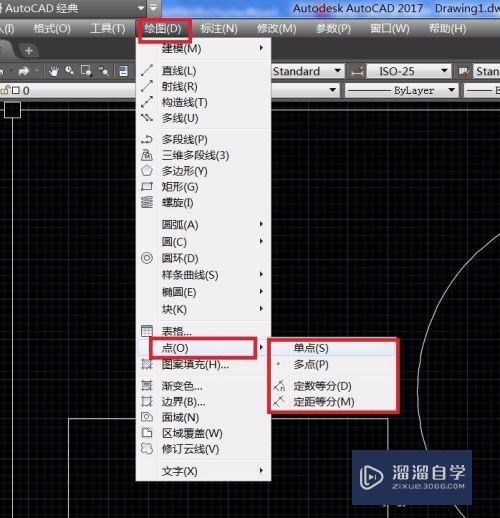Pick the Measure (定距等分) icon

point(279,401)
